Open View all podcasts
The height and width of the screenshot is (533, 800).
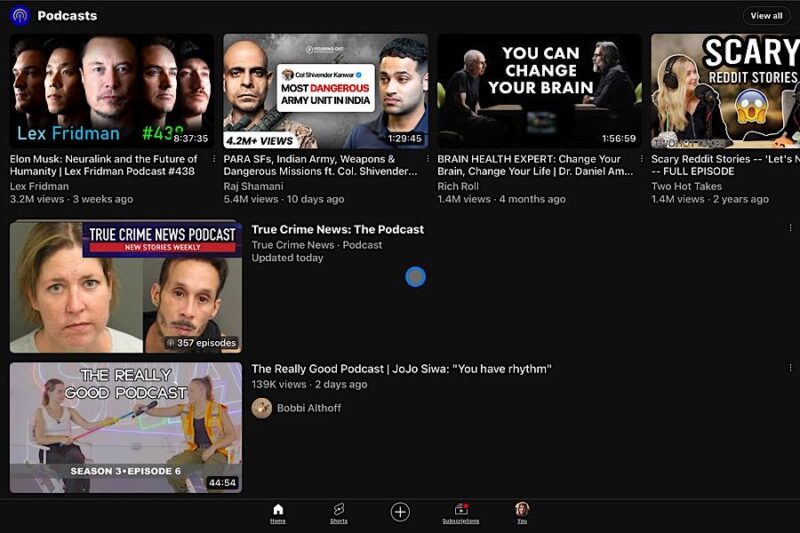point(766,16)
